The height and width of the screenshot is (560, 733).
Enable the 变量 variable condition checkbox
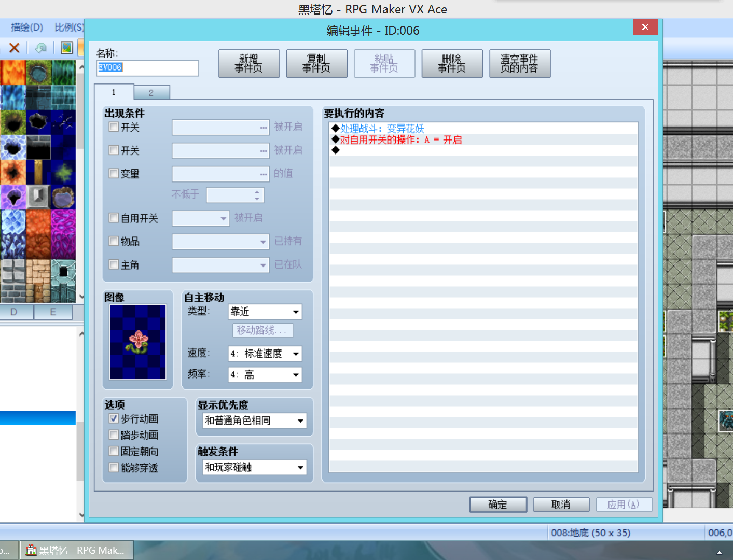[x=114, y=174]
